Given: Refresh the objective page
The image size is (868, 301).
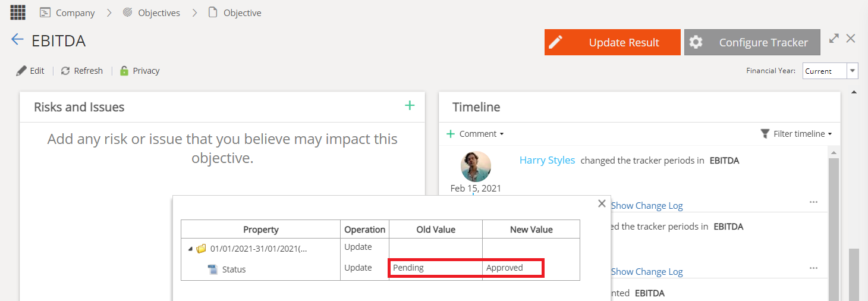Looking at the screenshot, I should tap(82, 71).
